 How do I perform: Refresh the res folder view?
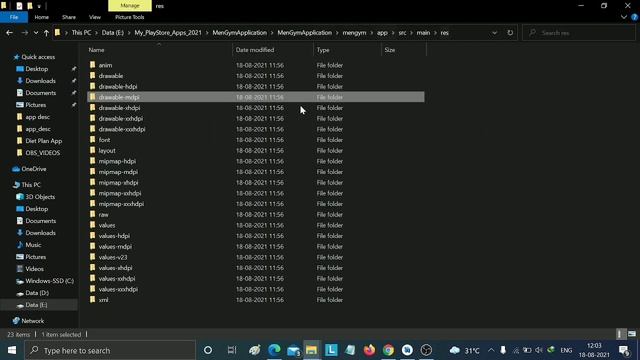(510, 33)
